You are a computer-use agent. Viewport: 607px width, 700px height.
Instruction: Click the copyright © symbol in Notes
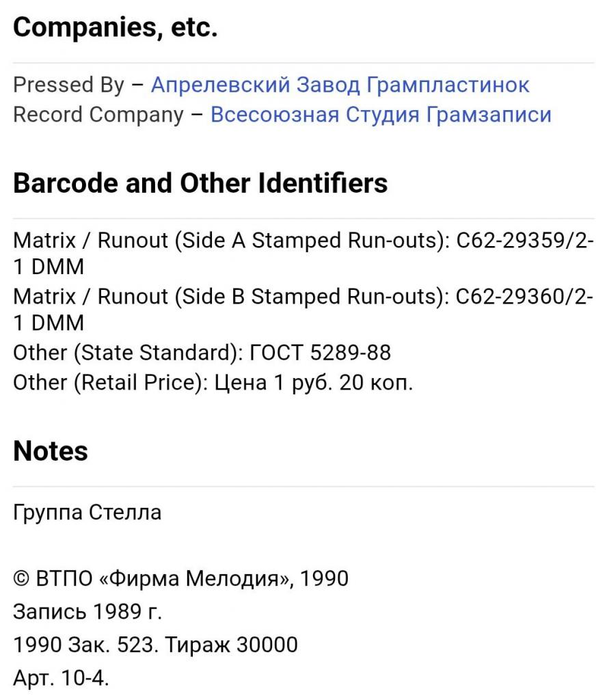coord(21,579)
